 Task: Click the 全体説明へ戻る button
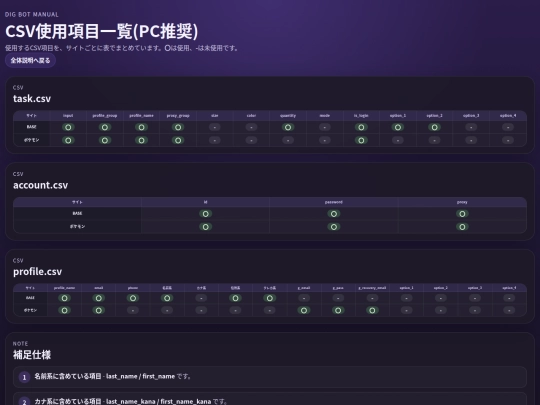point(30,61)
